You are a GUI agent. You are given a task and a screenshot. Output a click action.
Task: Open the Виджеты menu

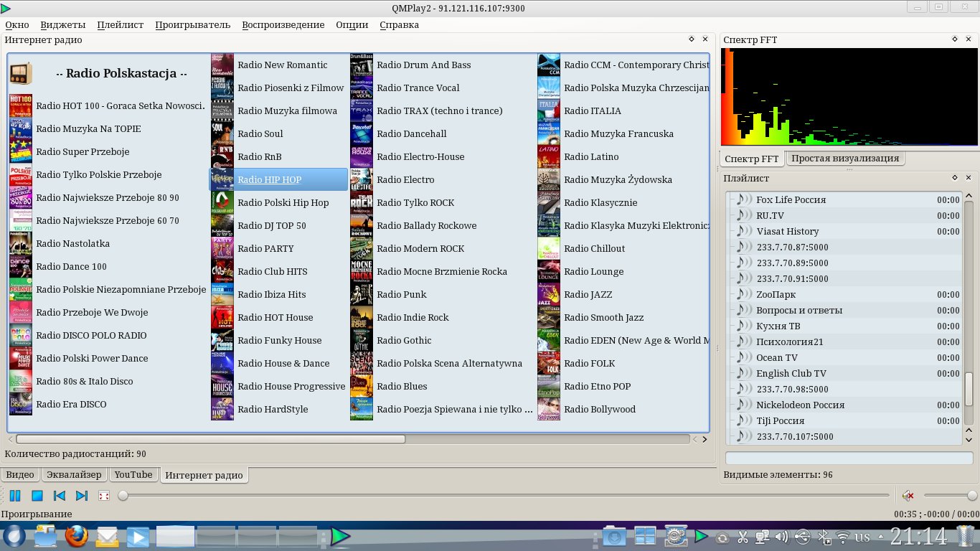(63, 24)
